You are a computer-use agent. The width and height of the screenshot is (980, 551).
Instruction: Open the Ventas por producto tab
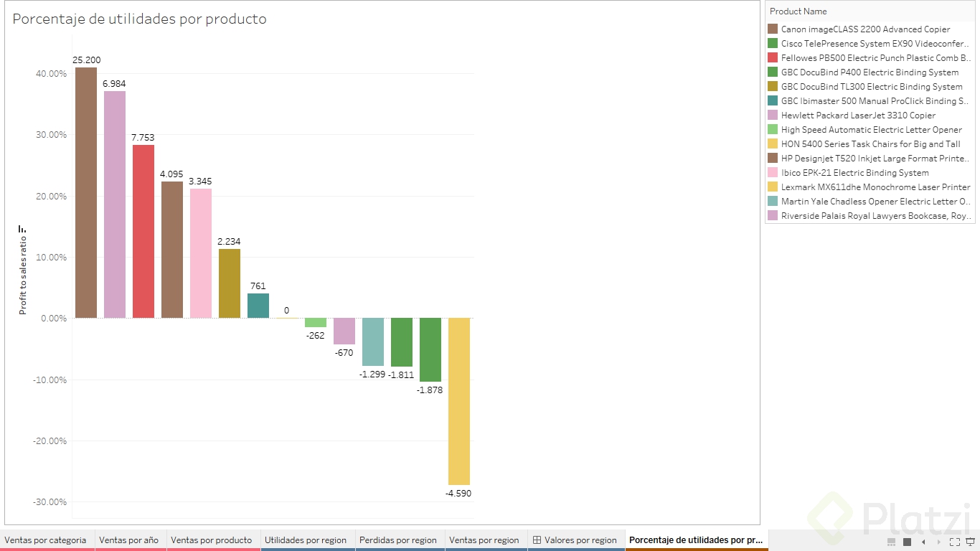(x=213, y=540)
